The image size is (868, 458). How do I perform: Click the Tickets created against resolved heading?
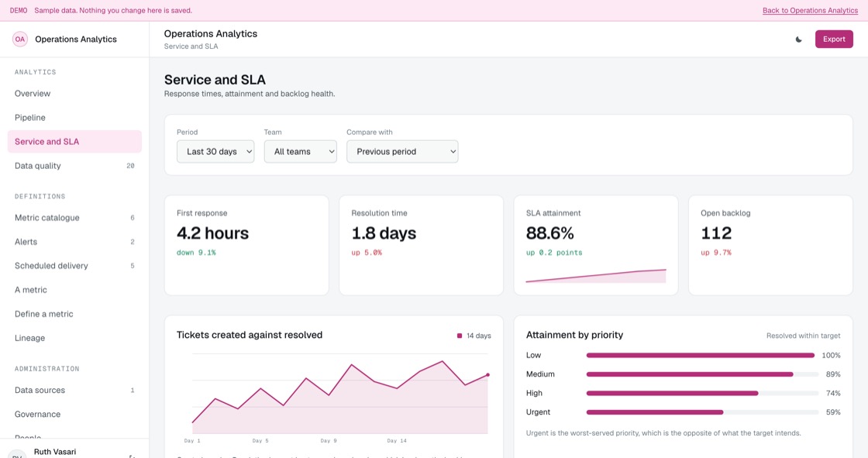click(x=249, y=335)
